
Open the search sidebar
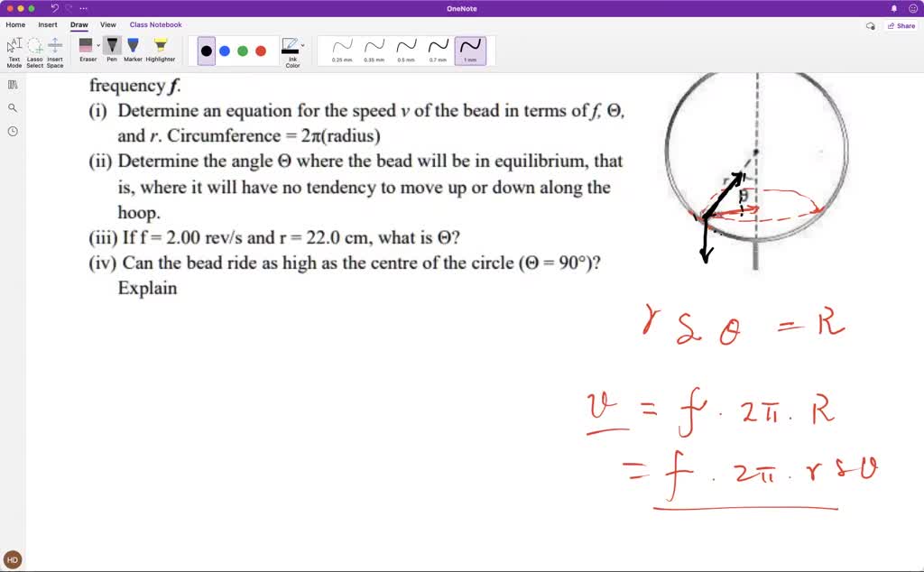(13, 107)
